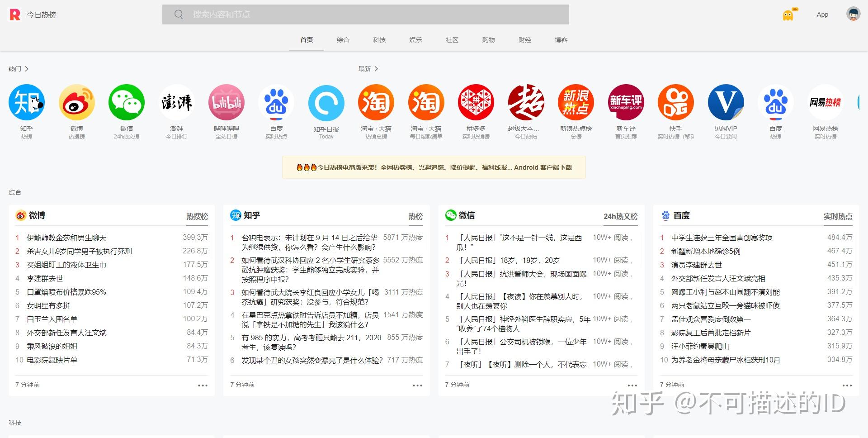Open the 百度 热榜 paw icon
868x438 pixels.
point(776,102)
